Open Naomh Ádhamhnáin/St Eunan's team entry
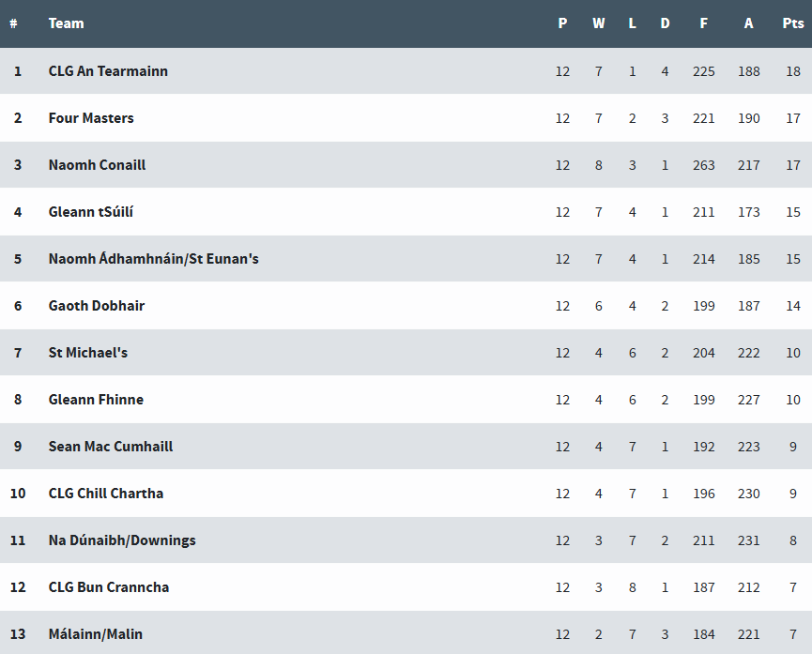This screenshot has width=812, height=654. 153,259
